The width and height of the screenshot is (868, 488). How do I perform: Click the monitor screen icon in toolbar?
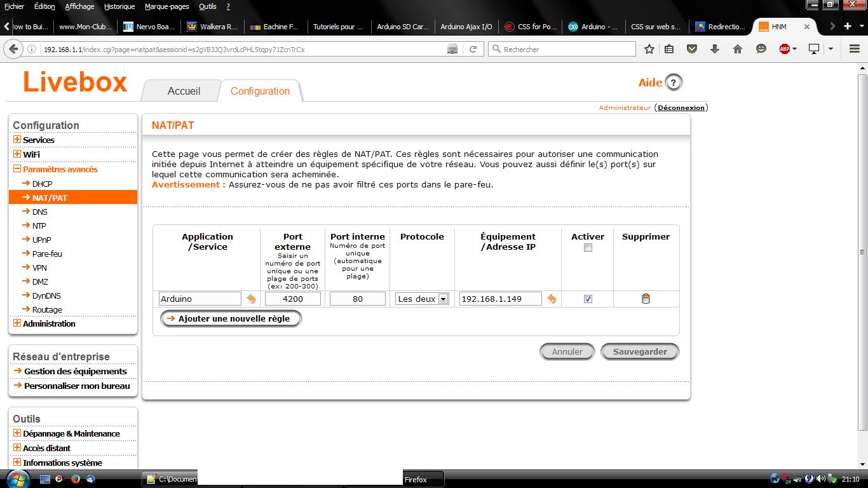pos(814,49)
